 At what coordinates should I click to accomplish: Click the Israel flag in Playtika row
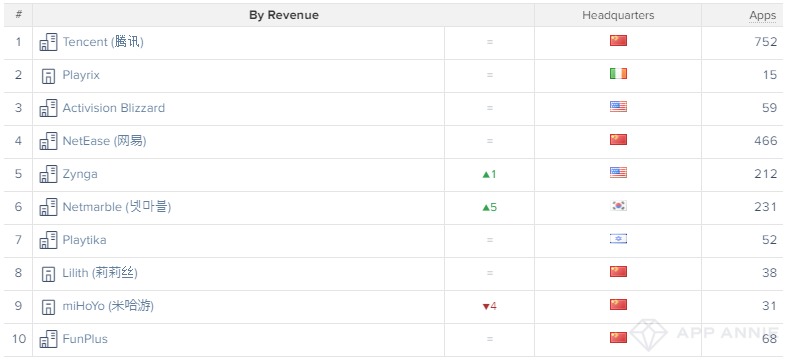click(618, 239)
